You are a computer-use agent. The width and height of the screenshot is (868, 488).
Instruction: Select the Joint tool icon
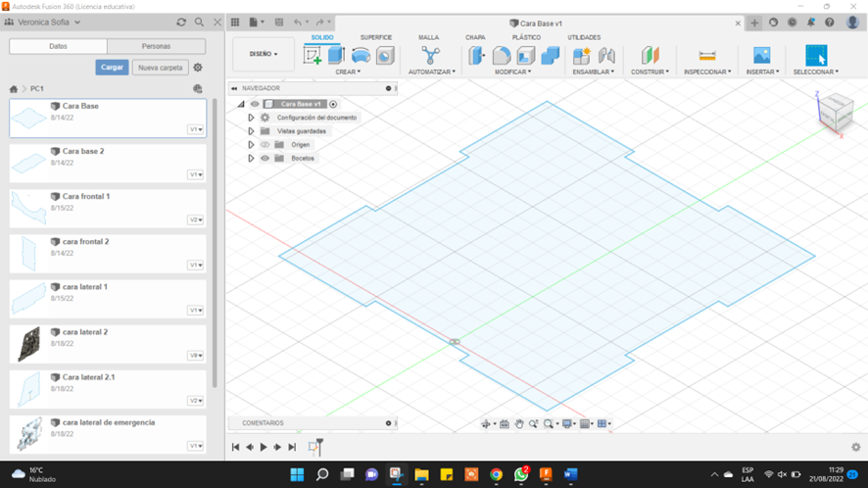tap(606, 56)
